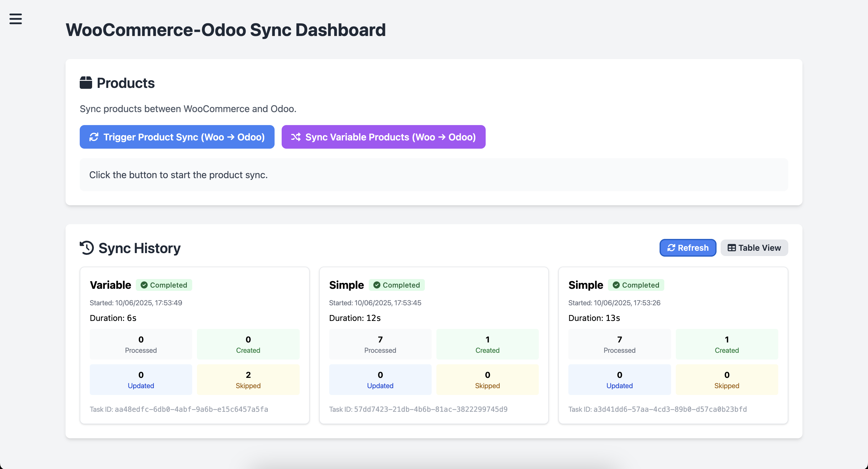Click the Created tile in the 12s card
This screenshot has width=868, height=469.
point(487,344)
